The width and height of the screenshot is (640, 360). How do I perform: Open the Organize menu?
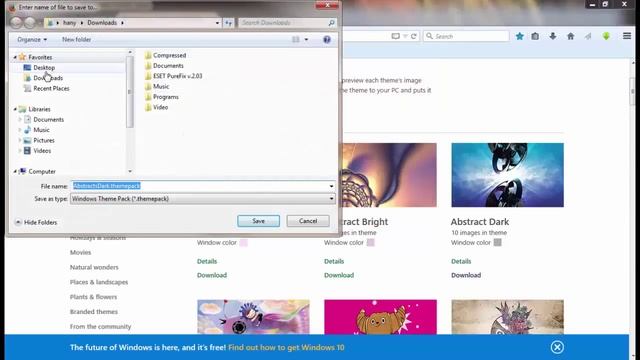coord(32,40)
